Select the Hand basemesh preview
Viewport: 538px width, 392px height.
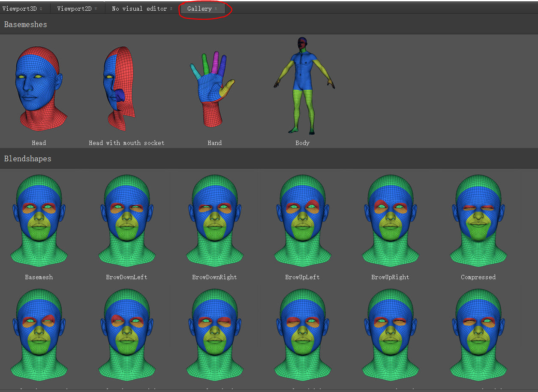pyautogui.click(x=213, y=88)
